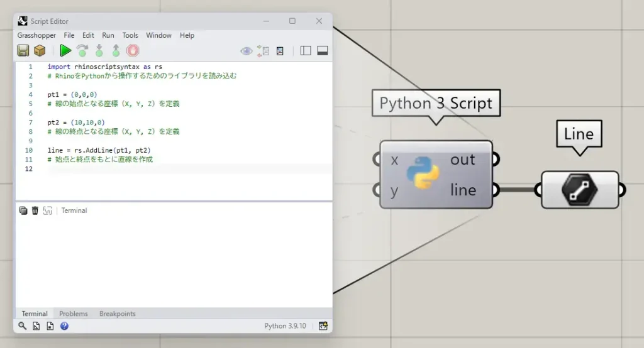Open the Grasshopper menu
Viewport: 644px width, 348px height.
coord(36,36)
